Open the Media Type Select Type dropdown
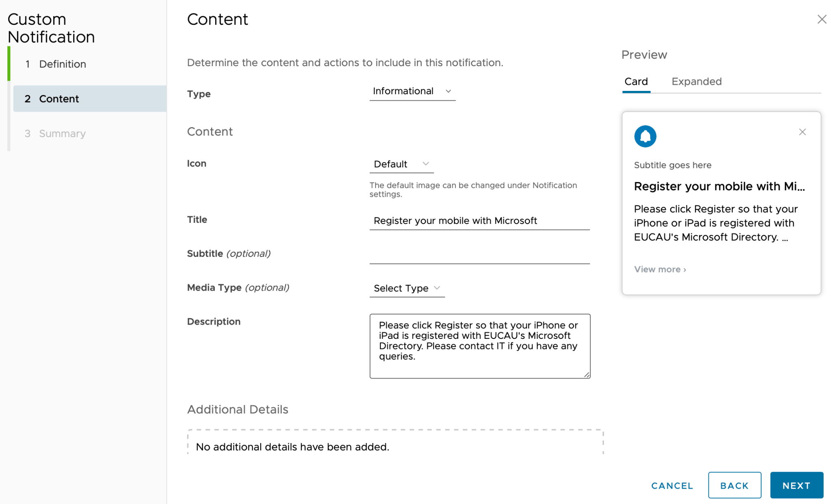The image size is (831, 504). (x=406, y=288)
